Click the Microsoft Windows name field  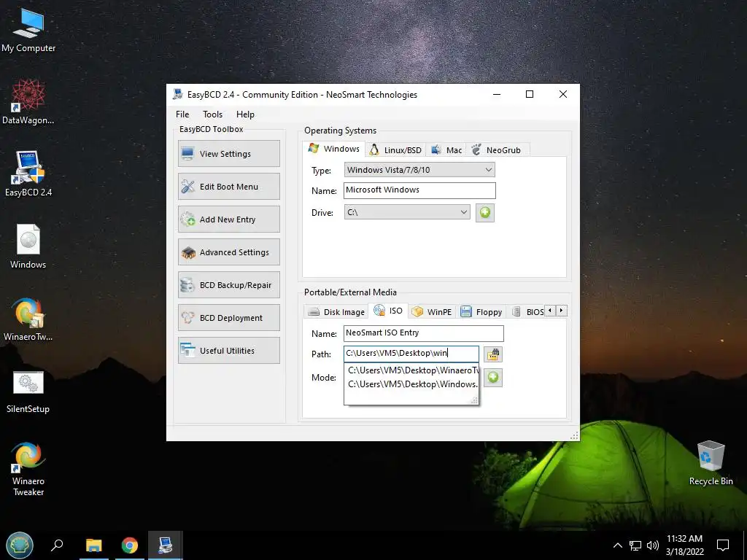coord(419,190)
